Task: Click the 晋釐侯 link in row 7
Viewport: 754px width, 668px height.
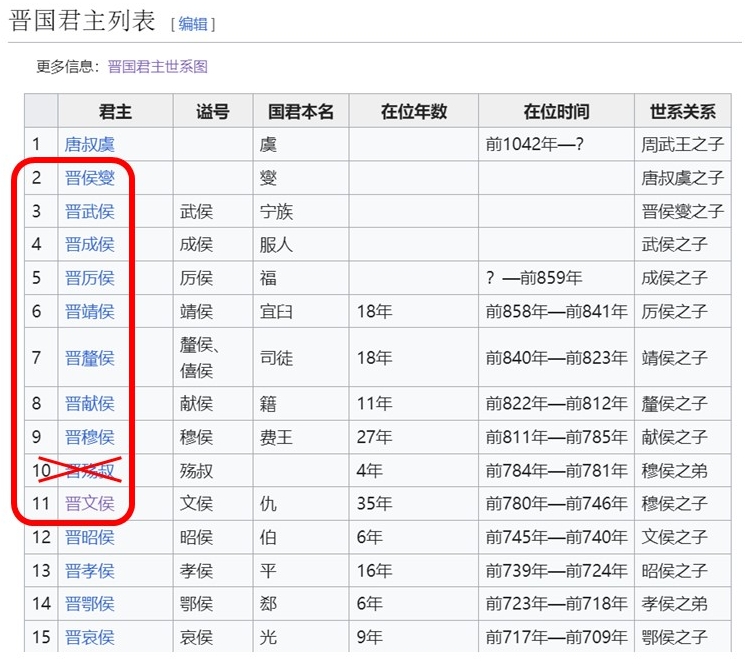Action: (x=90, y=357)
